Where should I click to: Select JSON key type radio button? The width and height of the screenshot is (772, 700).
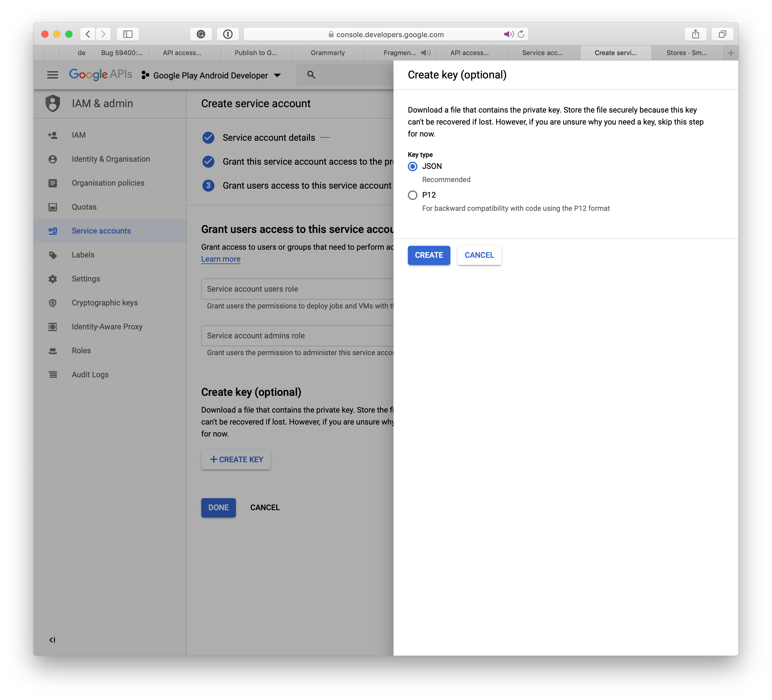point(414,167)
